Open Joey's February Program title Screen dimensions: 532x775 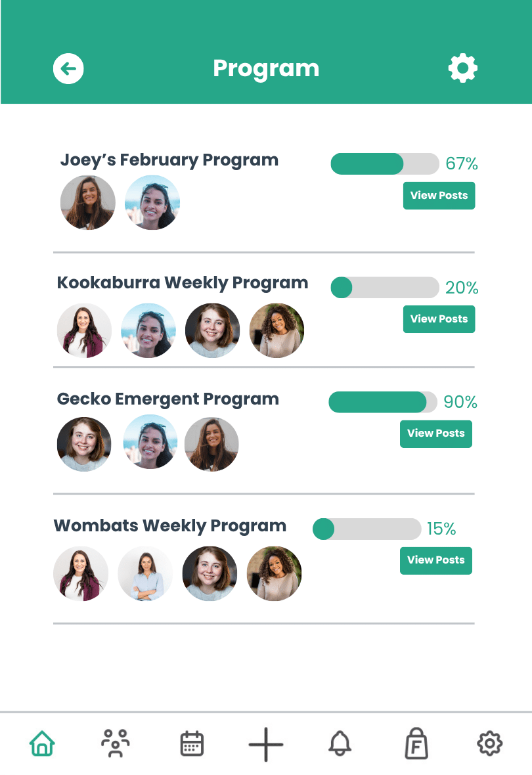169,160
